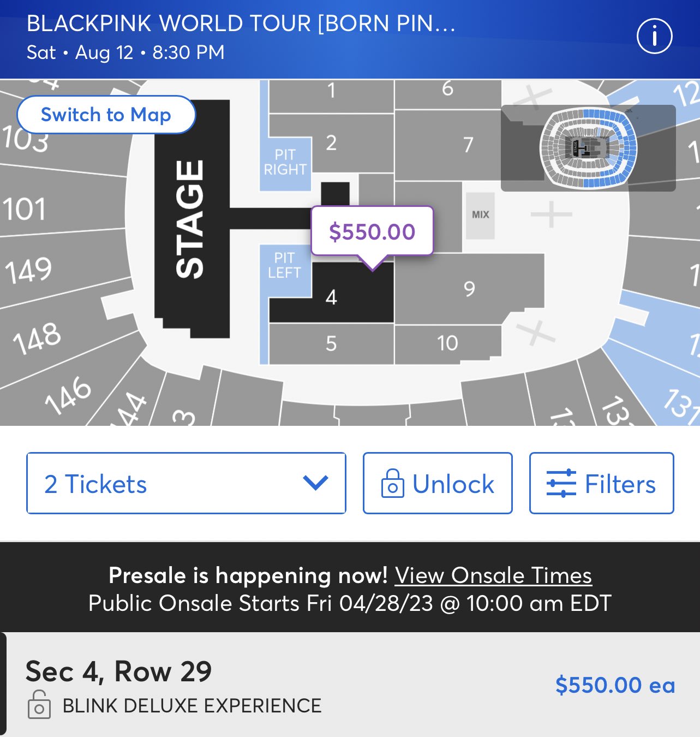This screenshot has height=737, width=700.
Task: Open the stadium overview mini-map
Action: [x=588, y=148]
